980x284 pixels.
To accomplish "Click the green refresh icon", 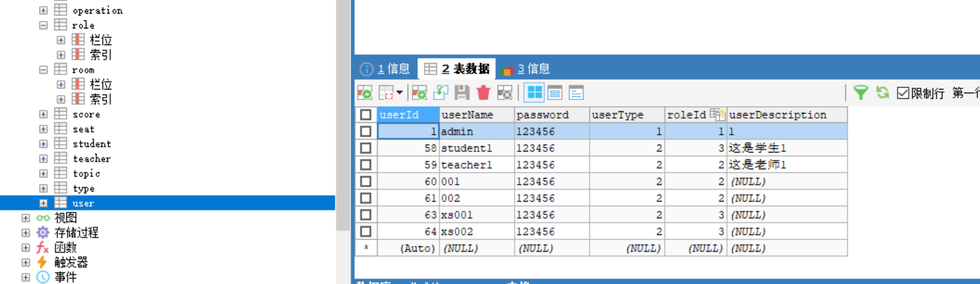I will point(882,93).
